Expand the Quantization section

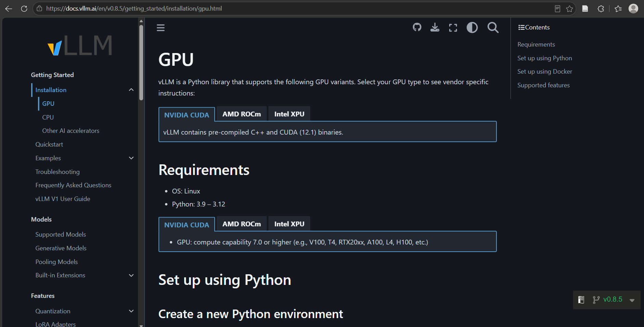click(x=131, y=311)
